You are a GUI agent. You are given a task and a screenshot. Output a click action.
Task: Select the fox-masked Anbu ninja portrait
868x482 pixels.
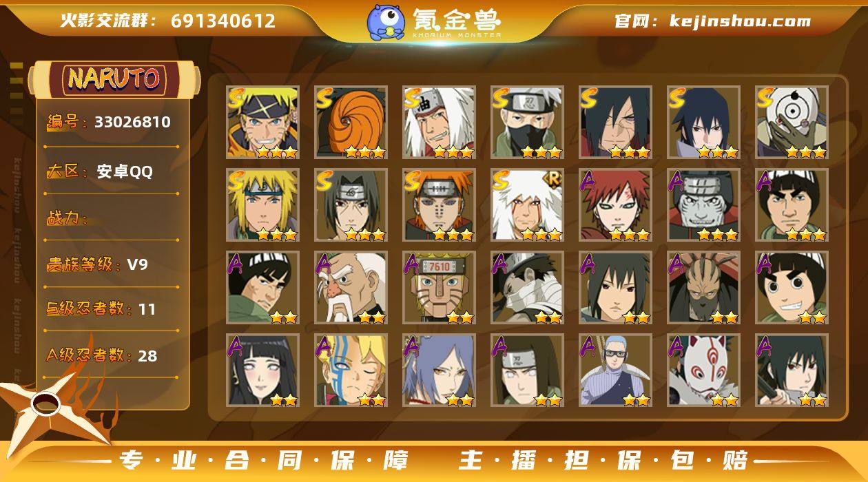coord(704,370)
